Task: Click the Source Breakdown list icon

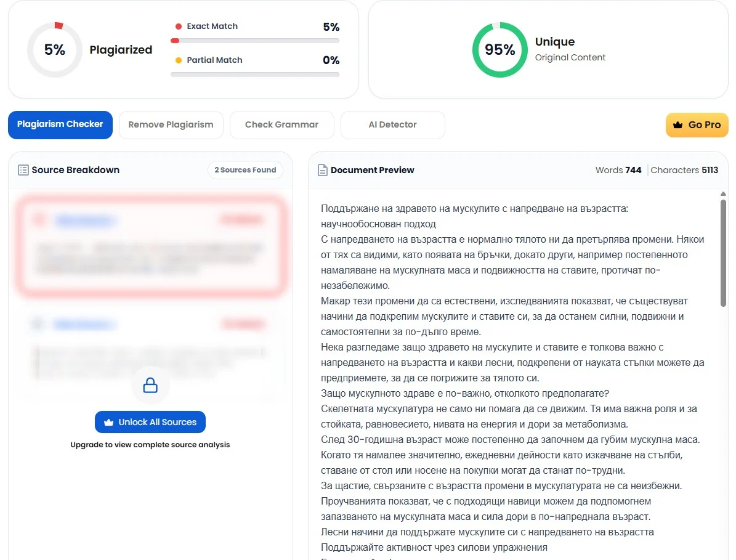Action: (x=23, y=170)
